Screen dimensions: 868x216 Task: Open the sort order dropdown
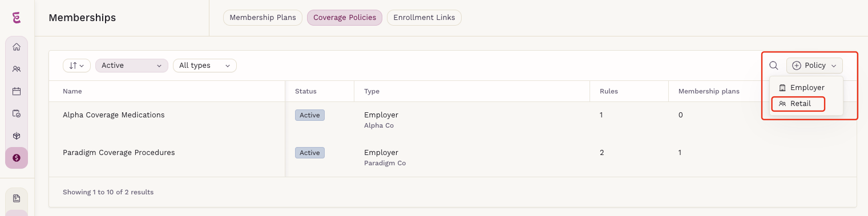click(x=76, y=66)
